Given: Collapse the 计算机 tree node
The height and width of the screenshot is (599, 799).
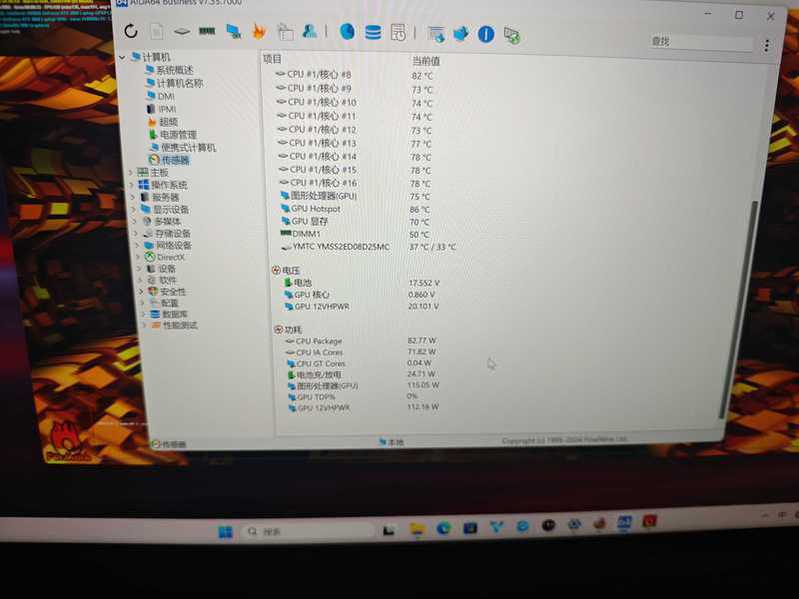Looking at the screenshot, I should tap(122, 57).
